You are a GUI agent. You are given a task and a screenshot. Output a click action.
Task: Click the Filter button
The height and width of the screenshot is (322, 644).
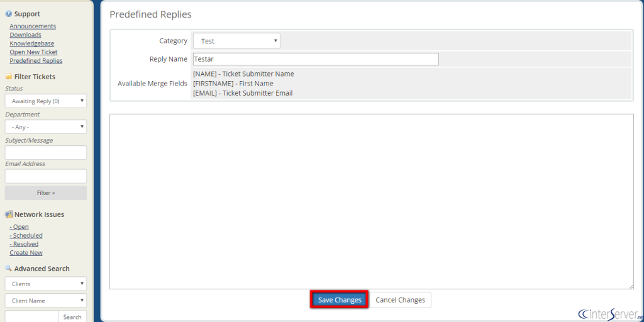(x=45, y=193)
